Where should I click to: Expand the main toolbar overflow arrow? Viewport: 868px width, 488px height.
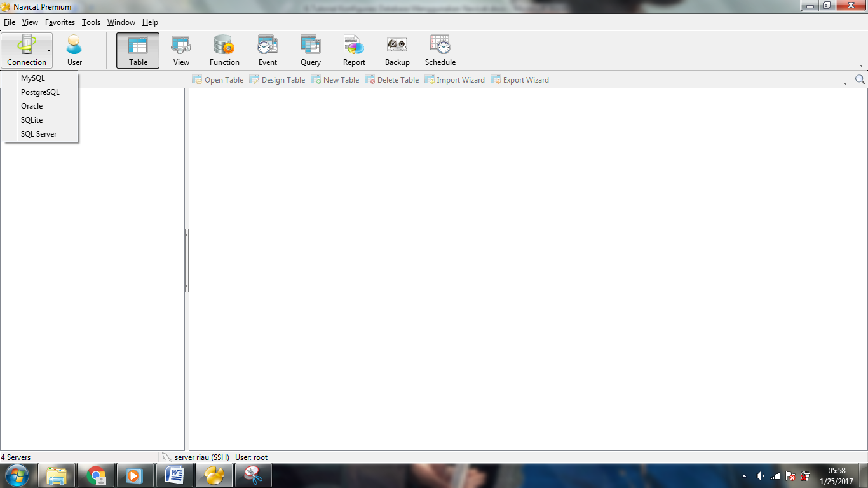point(862,65)
